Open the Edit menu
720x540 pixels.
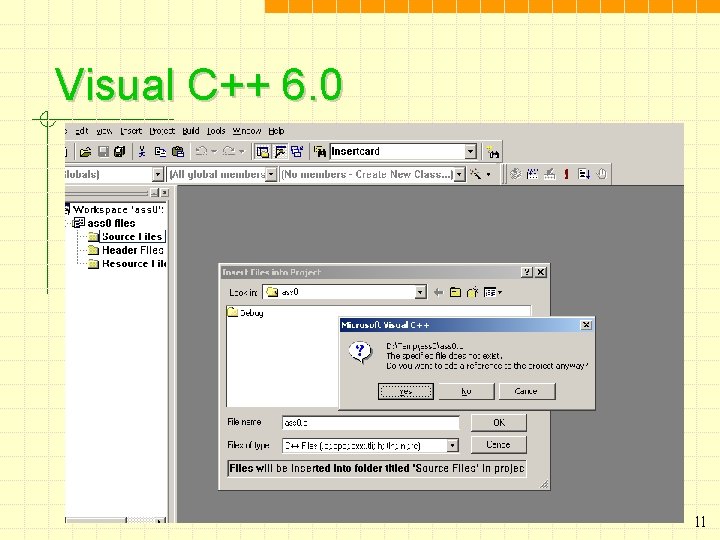click(82, 131)
